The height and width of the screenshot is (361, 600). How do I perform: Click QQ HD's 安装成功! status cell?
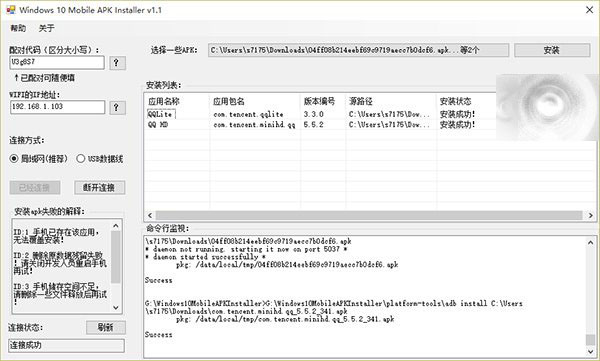457,124
